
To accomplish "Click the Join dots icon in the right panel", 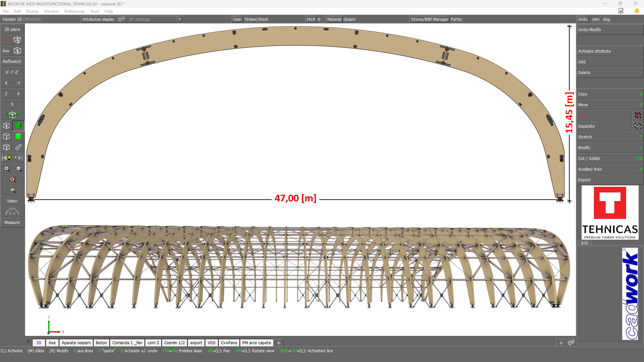I will click(638, 116).
